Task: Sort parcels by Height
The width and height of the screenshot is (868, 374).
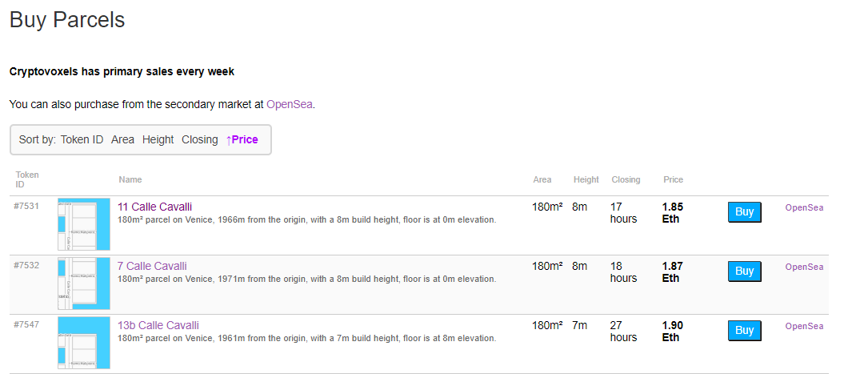Action: click(x=158, y=139)
